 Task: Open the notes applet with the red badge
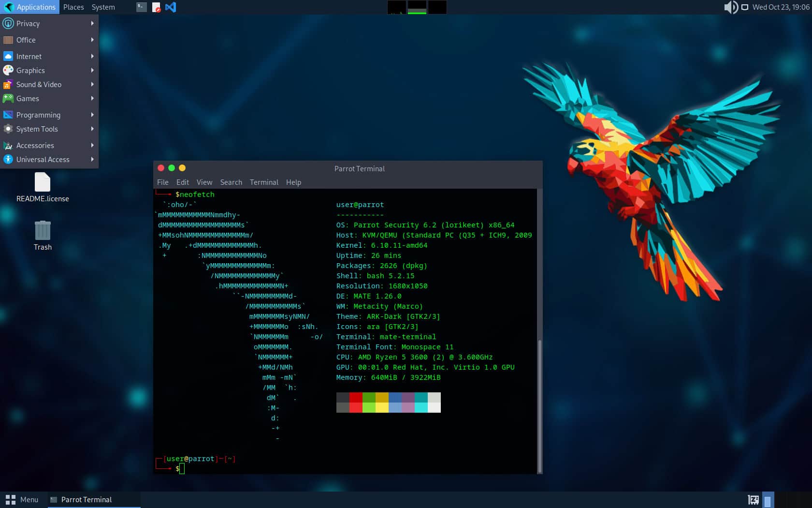coord(156,7)
